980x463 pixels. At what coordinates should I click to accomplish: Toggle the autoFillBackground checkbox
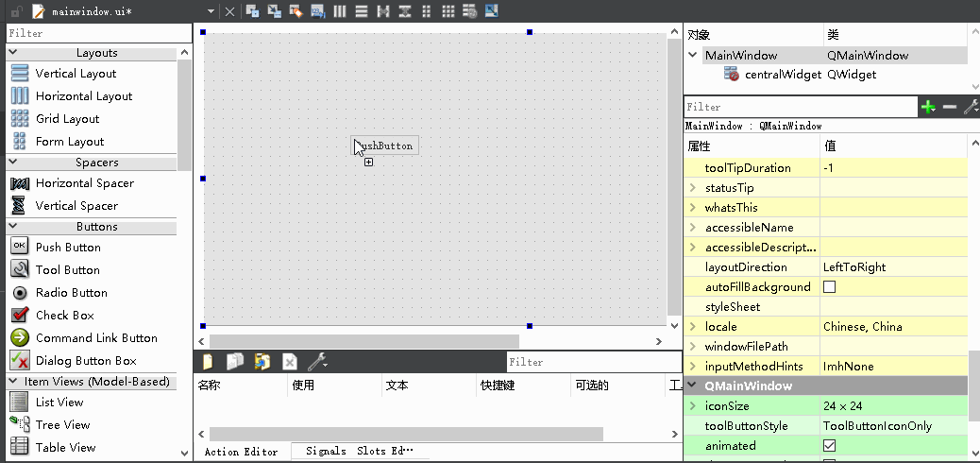[829, 287]
